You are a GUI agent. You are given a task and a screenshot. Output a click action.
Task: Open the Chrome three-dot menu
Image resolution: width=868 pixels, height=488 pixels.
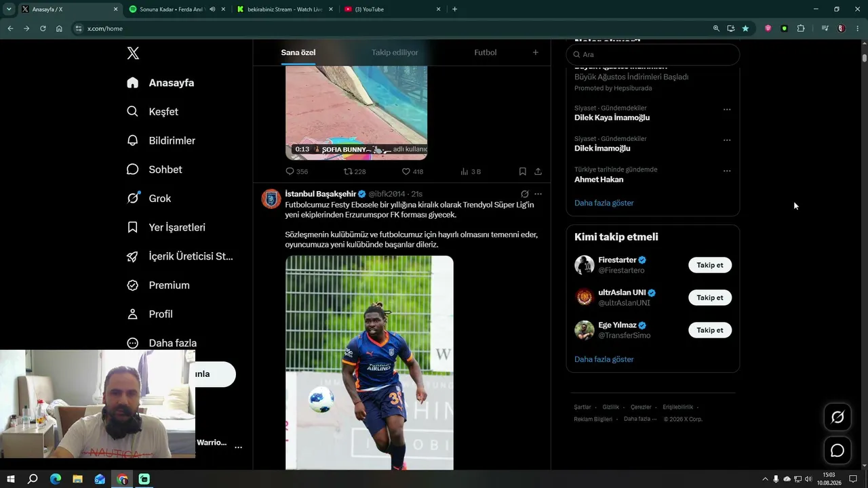coord(858,28)
